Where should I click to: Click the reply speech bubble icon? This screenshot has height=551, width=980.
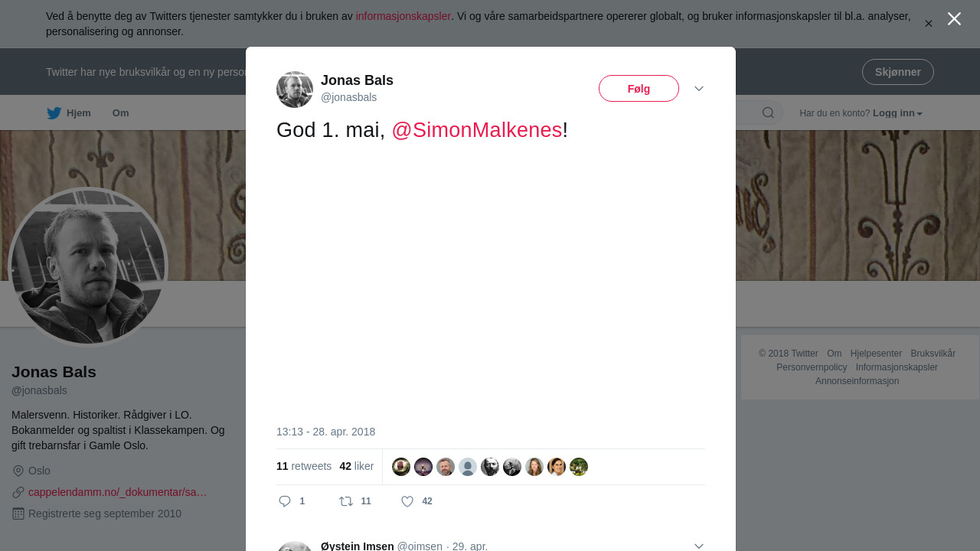point(285,501)
